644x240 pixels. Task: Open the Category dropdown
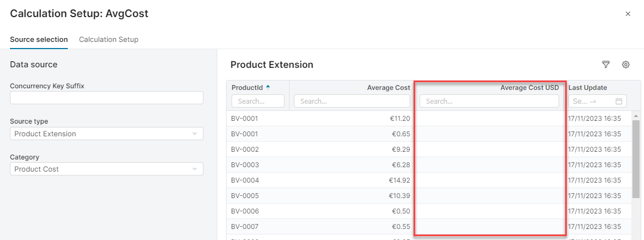tap(106, 169)
